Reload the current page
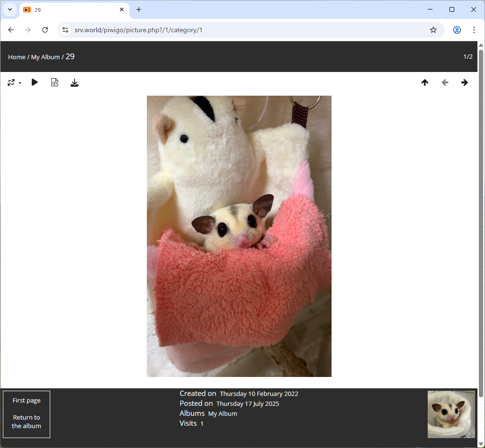Screen dimensions: 485x448 [x=45, y=30]
